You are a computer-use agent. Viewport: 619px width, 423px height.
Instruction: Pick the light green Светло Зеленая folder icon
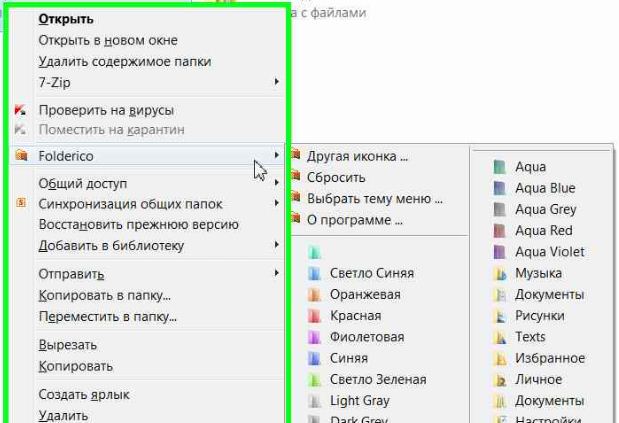click(315, 380)
